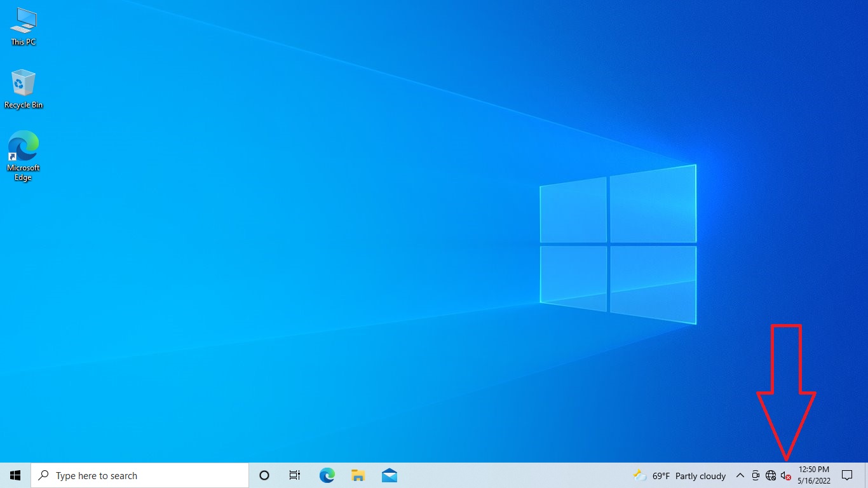
Task: Select the Microsoft Edge desktop shortcut
Action: (x=24, y=156)
